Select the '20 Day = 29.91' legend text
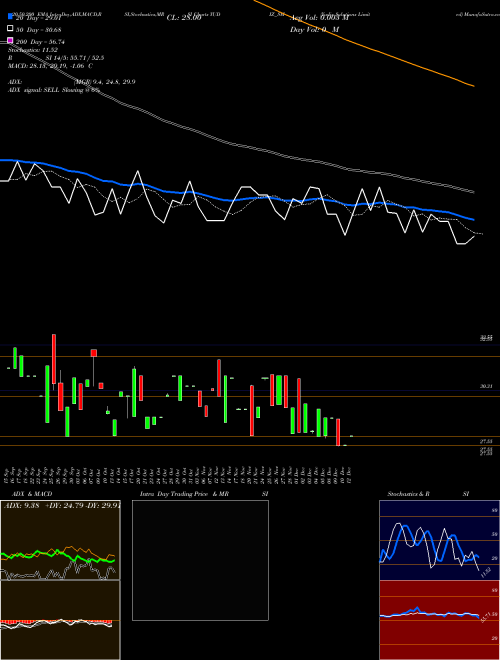Image resolution: width=500 pixels, height=660 pixels. click(x=39, y=18)
